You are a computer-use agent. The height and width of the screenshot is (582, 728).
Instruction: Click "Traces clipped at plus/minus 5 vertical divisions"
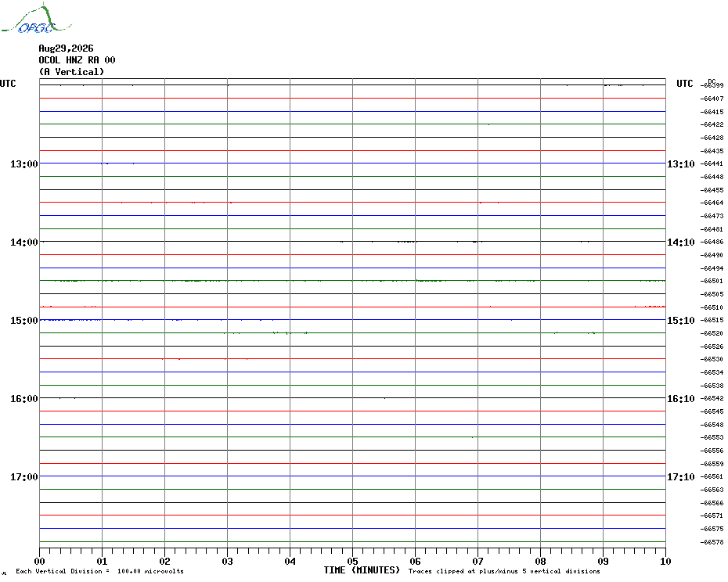(x=504, y=571)
